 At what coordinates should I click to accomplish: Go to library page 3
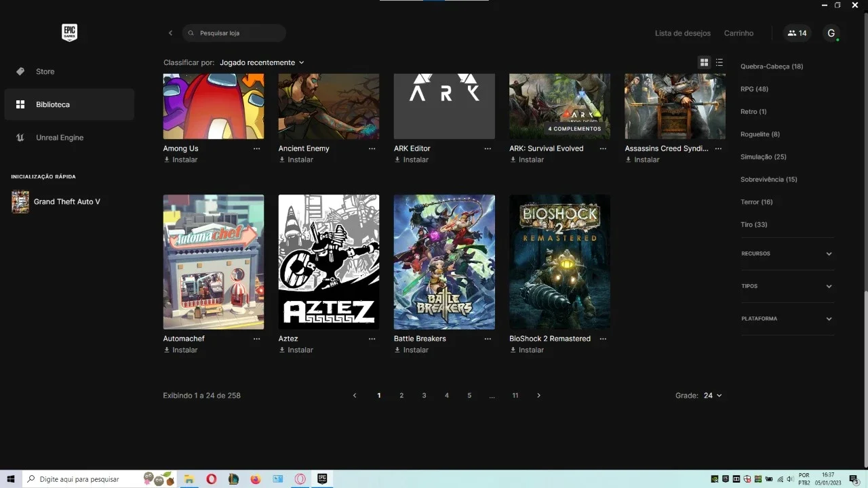(424, 395)
